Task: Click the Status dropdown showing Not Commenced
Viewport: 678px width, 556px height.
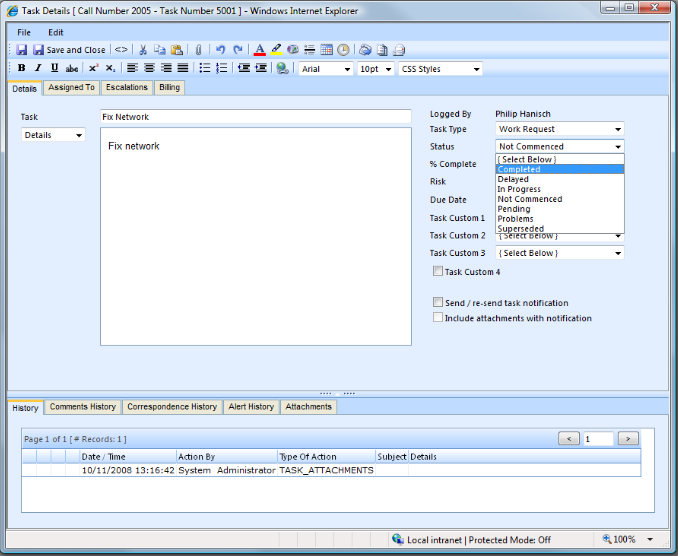Action: (x=560, y=147)
